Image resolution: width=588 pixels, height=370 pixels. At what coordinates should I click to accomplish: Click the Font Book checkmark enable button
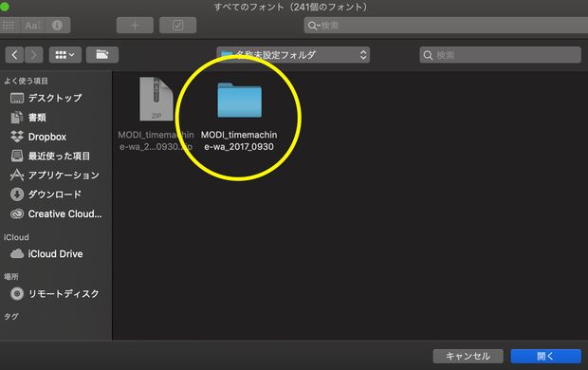pos(177,26)
